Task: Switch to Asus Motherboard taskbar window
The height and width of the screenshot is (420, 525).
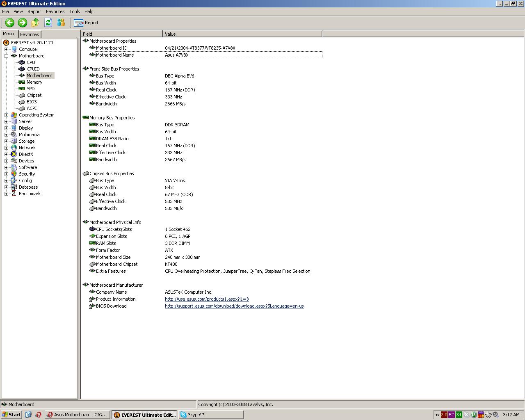Action: pos(78,415)
